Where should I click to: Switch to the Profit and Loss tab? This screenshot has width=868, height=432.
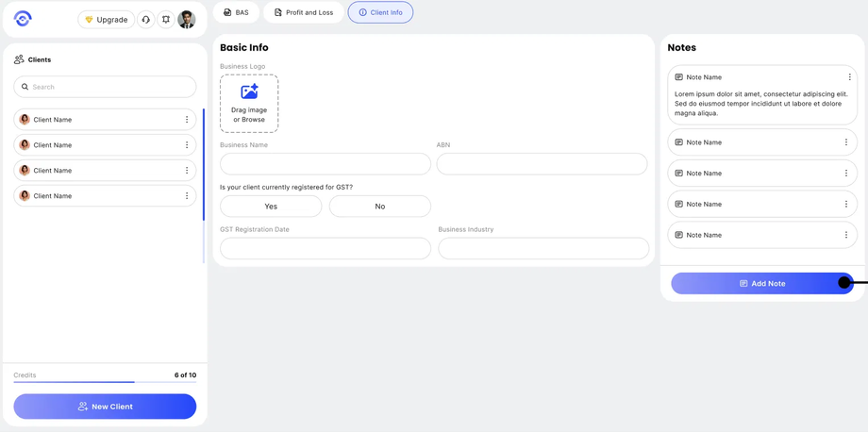304,12
